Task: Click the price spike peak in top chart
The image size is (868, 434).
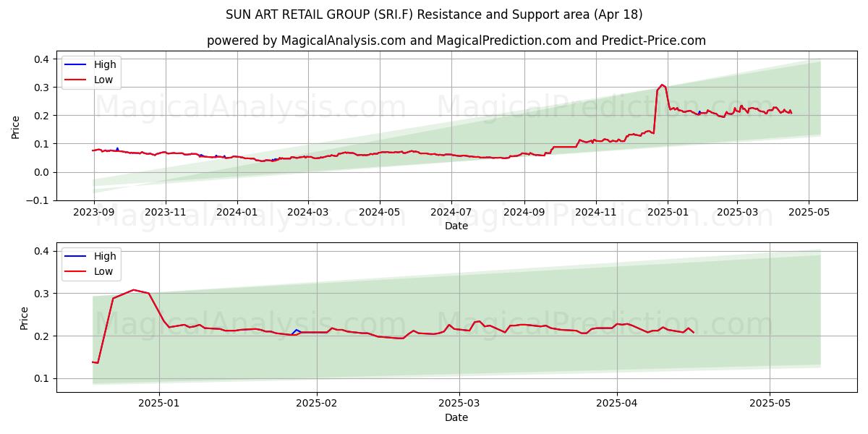Action: [661, 85]
